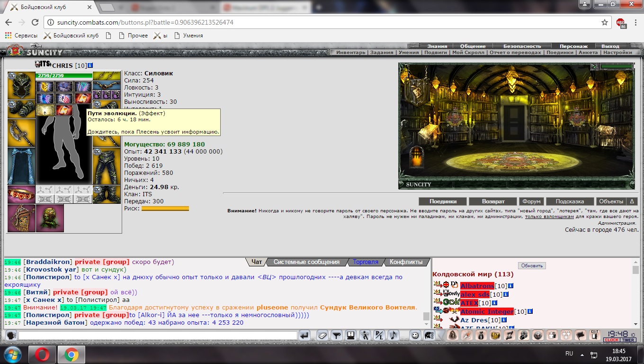This screenshot has width=644, height=364.
Task: Open the Форум button
Action: (x=531, y=201)
